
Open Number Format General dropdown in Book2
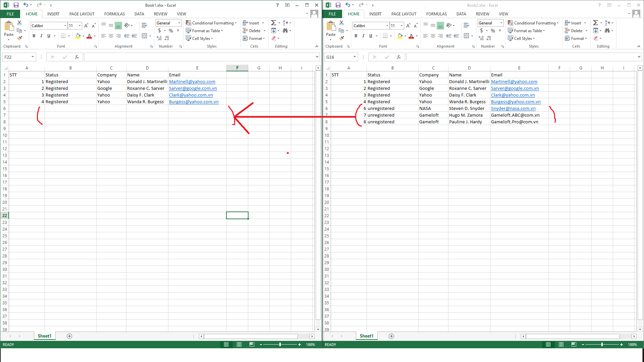tap(501, 23)
